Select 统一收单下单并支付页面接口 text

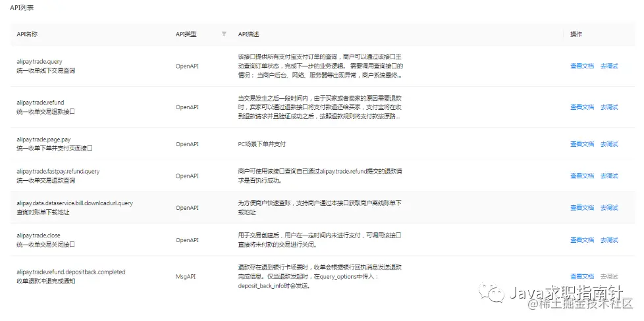[x=55, y=148]
